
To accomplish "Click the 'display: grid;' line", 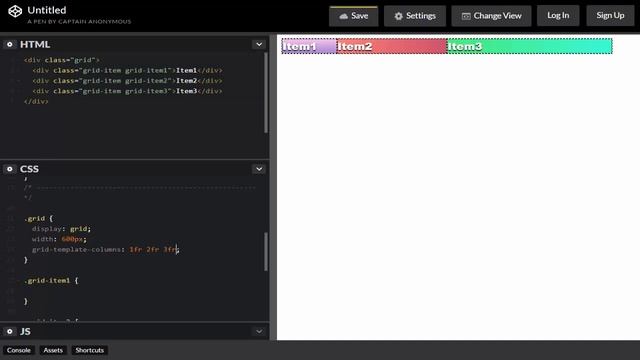I will [x=61, y=229].
